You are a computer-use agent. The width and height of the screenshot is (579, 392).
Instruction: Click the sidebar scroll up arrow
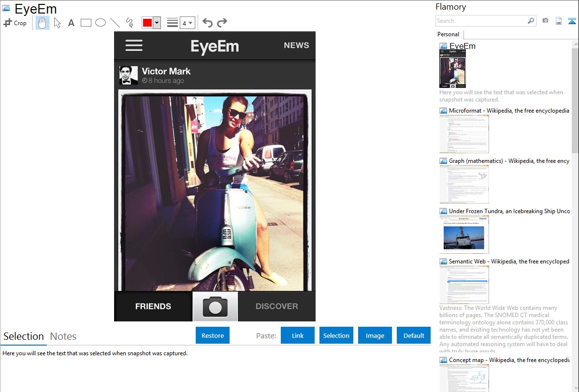pyautogui.click(x=575, y=44)
